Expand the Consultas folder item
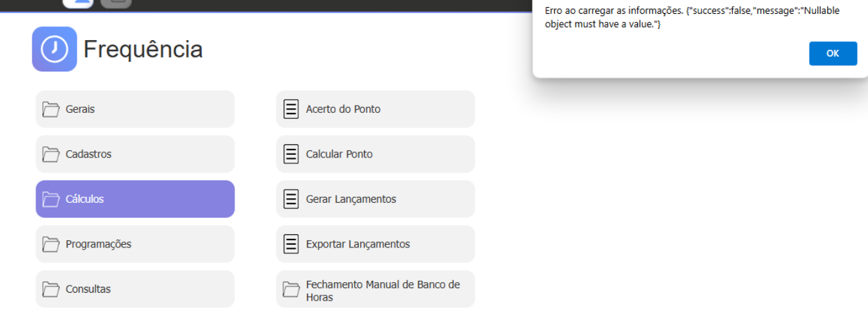 tap(135, 289)
